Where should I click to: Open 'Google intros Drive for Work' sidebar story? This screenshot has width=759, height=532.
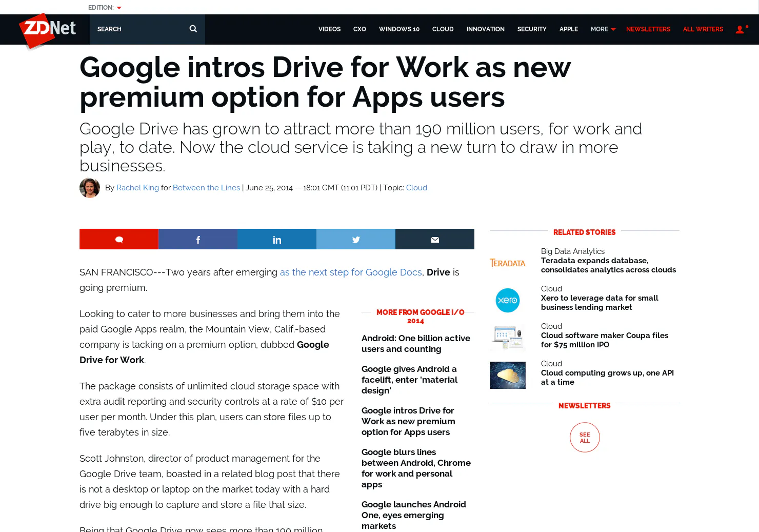point(408,421)
